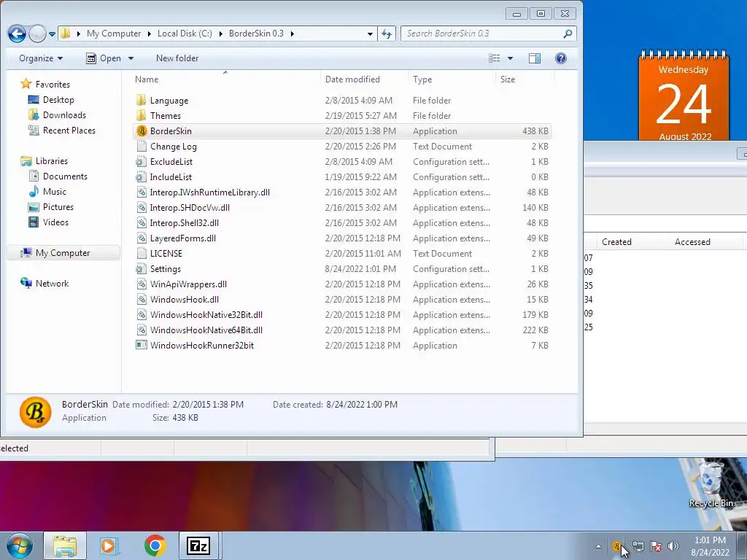Select the BorderSkin application icon
The height and width of the screenshot is (560, 747).
click(x=141, y=131)
